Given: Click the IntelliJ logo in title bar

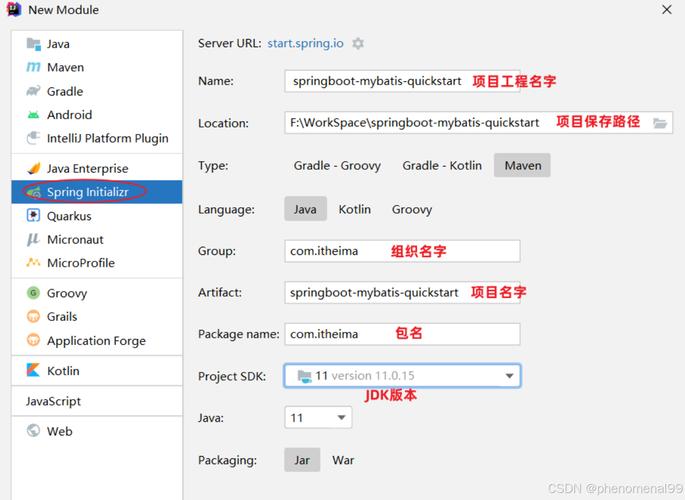Looking at the screenshot, I should 14,9.
